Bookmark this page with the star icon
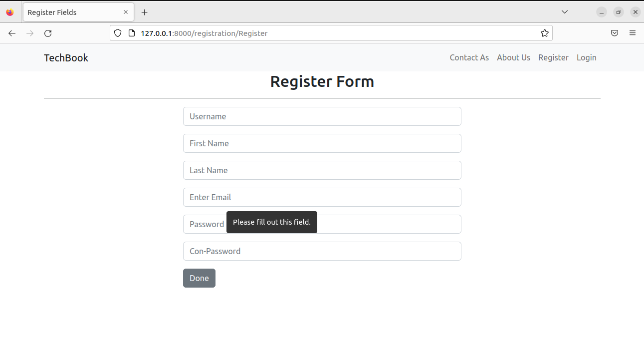Image resolution: width=644 pixels, height=350 pixels. point(545,33)
